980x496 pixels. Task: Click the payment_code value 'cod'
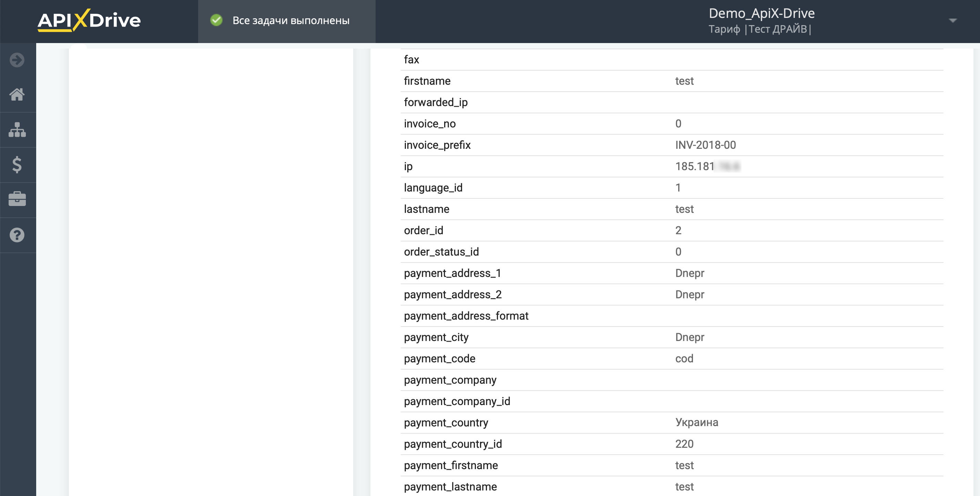click(684, 359)
